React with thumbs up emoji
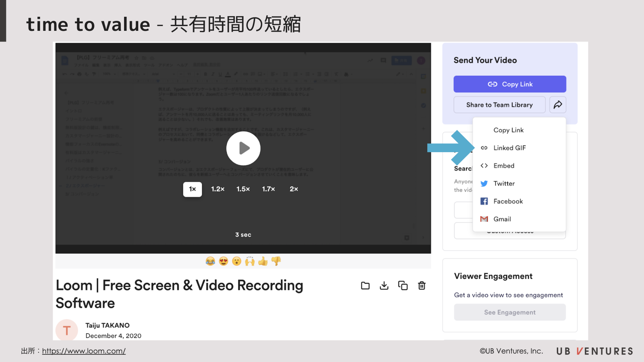644x362 pixels. tap(263, 261)
